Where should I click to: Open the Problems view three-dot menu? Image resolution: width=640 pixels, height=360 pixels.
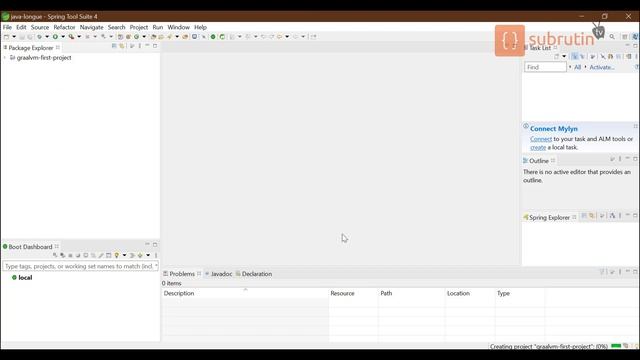(620, 272)
